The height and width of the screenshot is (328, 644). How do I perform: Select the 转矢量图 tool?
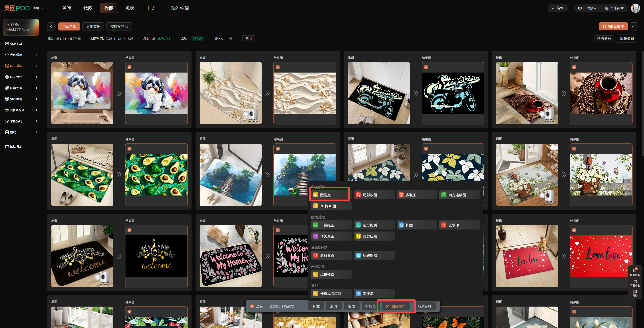click(331, 236)
